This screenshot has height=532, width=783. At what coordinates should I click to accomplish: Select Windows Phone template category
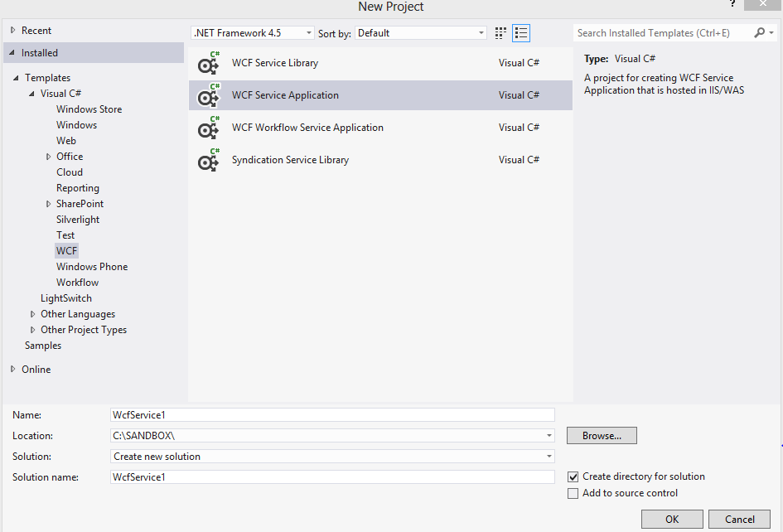pos(92,267)
